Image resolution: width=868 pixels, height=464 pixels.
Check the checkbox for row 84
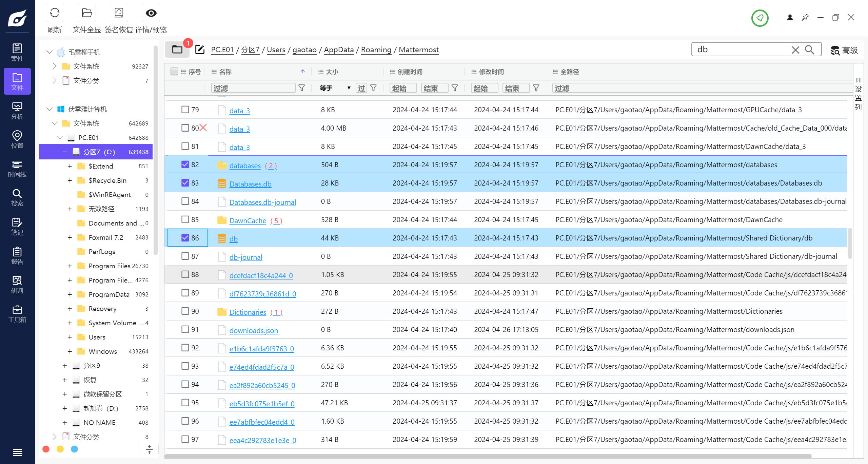click(x=185, y=201)
